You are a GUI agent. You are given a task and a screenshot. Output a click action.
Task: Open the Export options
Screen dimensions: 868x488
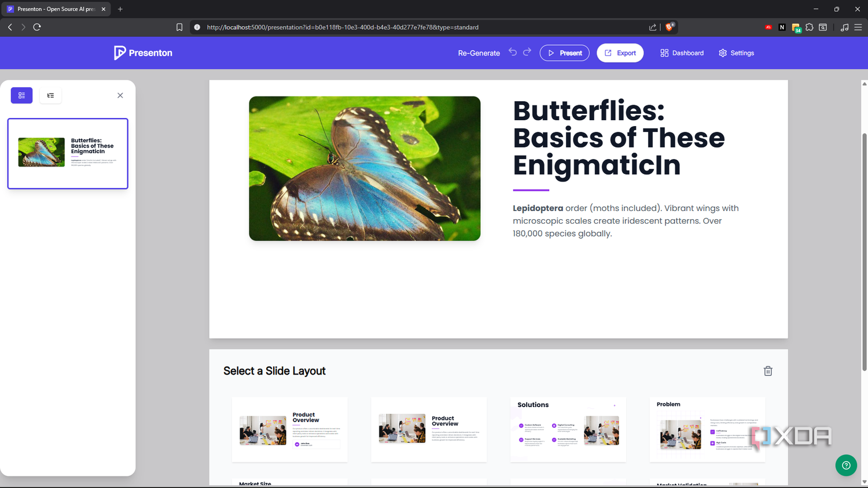620,53
